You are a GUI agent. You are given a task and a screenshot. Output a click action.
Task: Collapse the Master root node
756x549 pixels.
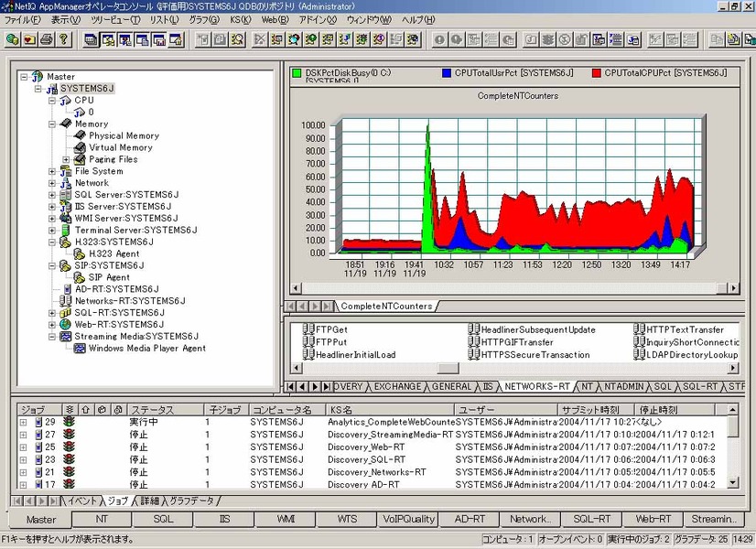[24, 77]
